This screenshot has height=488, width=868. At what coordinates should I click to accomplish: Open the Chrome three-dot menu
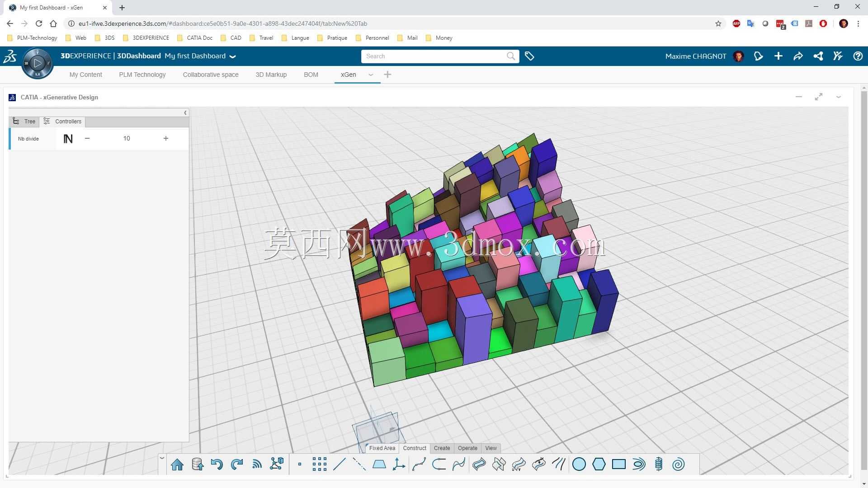[858, 23]
